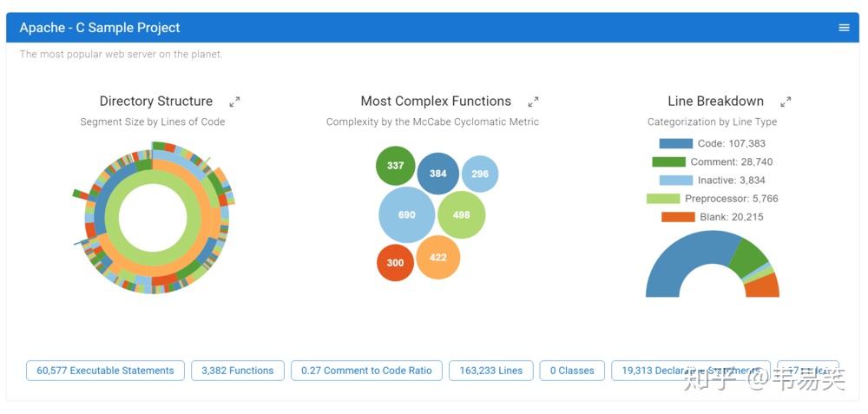Toggle the Preprocessor legend entry
868x414 pixels.
729,199
